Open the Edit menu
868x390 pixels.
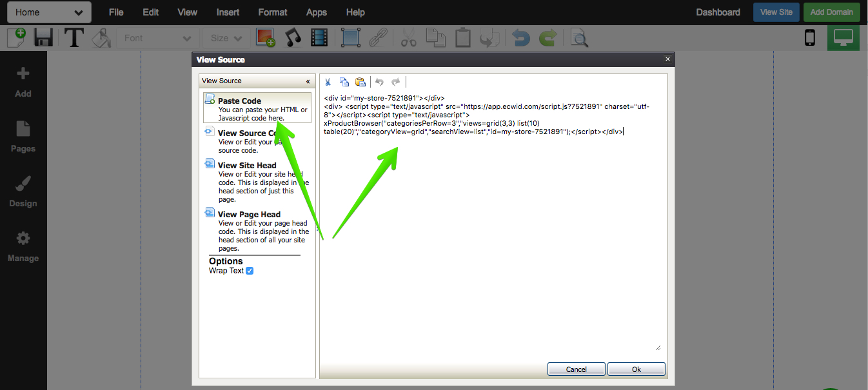click(150, 12)
